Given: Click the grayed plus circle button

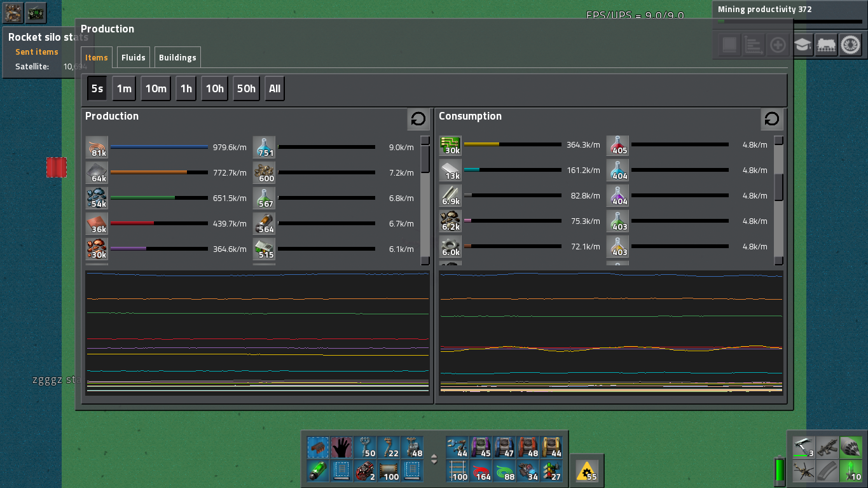Looking at the screenshot, I should [x=778, y=45].
